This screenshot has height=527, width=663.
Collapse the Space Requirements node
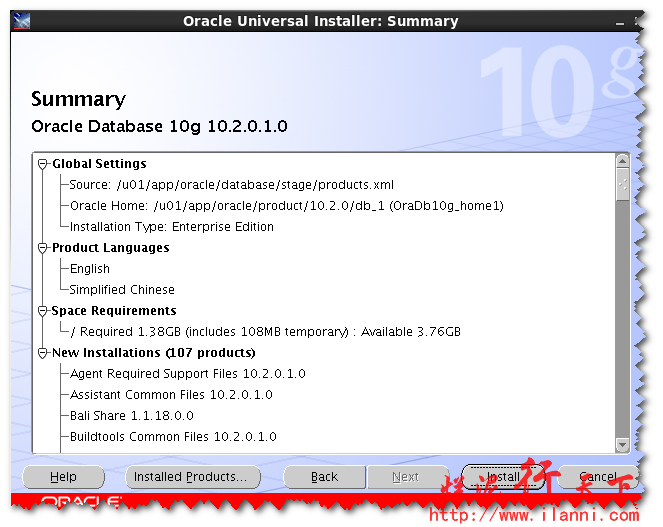(43, 311)
